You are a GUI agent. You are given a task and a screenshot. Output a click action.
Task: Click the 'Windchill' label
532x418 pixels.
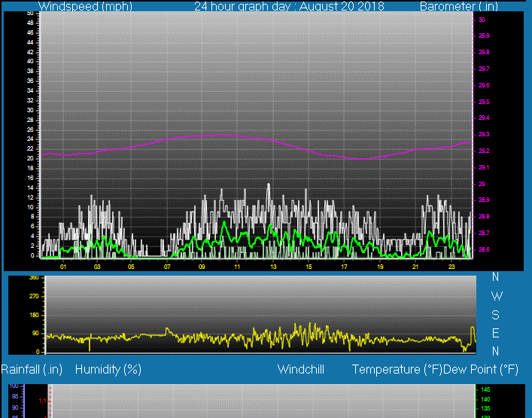pos(301,370)
